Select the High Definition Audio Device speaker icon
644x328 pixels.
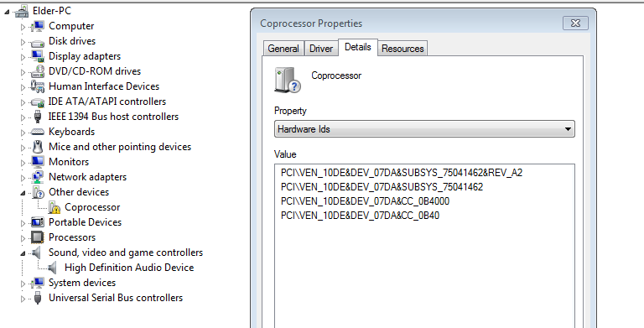(53, 268)
